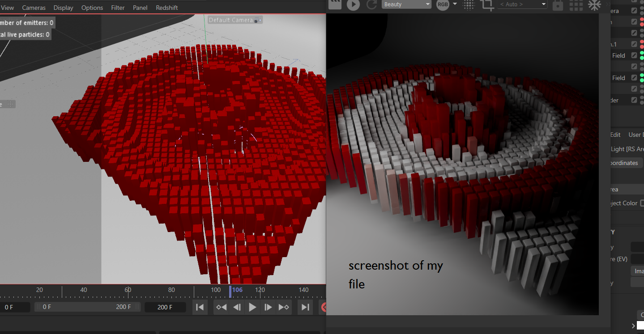This screenshot has height=334, width=644.
Task: Click the snowflake freeze icon
Action: (594, 4)
